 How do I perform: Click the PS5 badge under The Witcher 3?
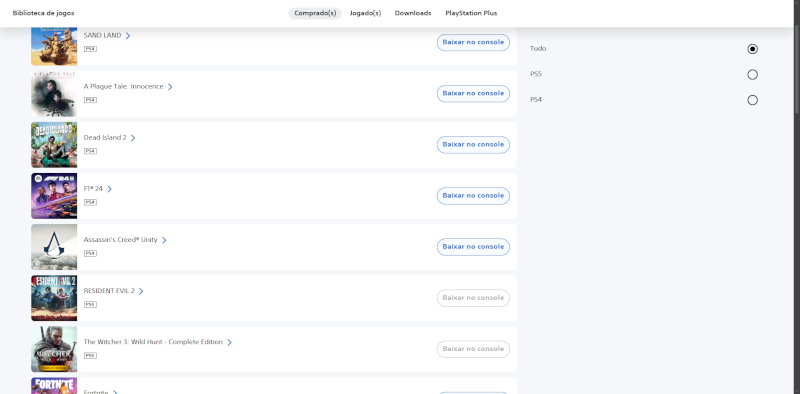pos(90,355)
